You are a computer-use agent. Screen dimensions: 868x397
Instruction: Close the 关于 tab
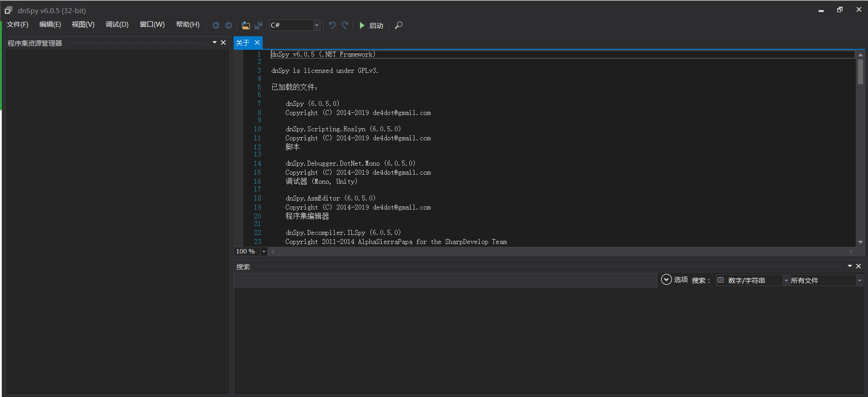pyautogui.click(x=257, y=43)
